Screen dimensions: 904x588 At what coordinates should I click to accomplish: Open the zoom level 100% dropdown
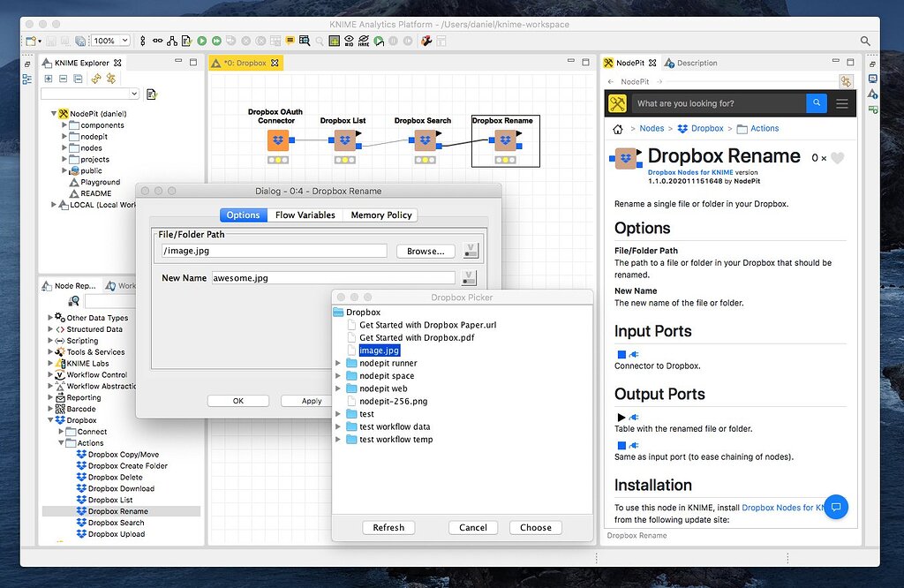(x=124, y=41)
